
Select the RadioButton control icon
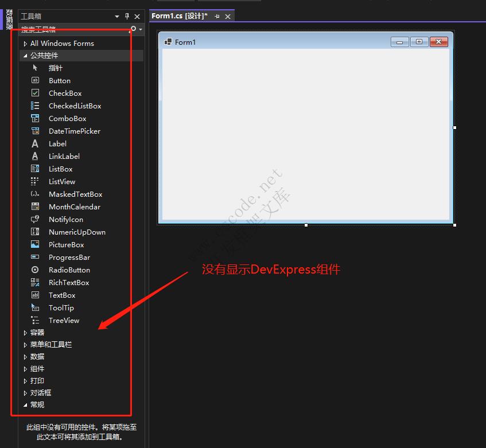[x=35, y=270]
